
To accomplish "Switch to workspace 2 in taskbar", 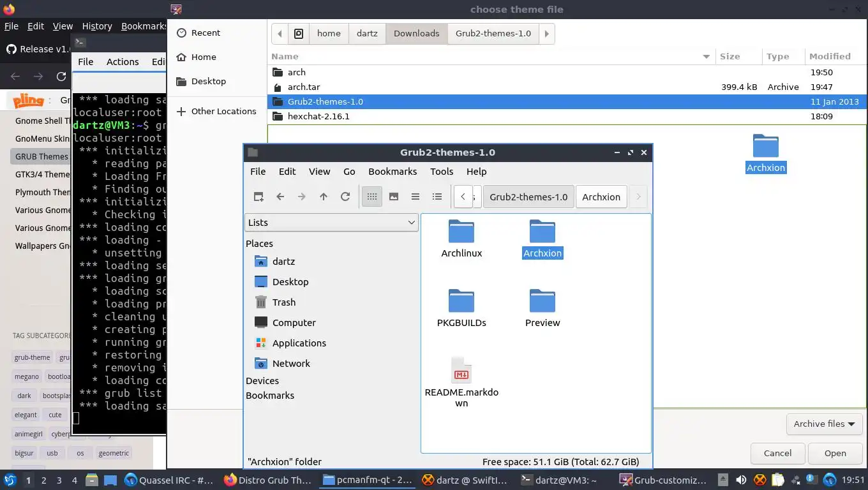I will click(x=43, y=480).
